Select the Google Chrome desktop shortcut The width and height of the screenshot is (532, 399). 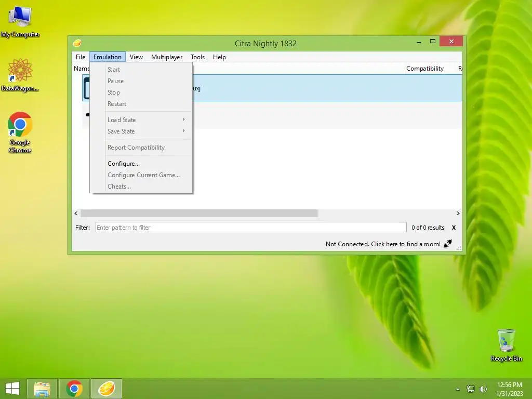(20, 132)
